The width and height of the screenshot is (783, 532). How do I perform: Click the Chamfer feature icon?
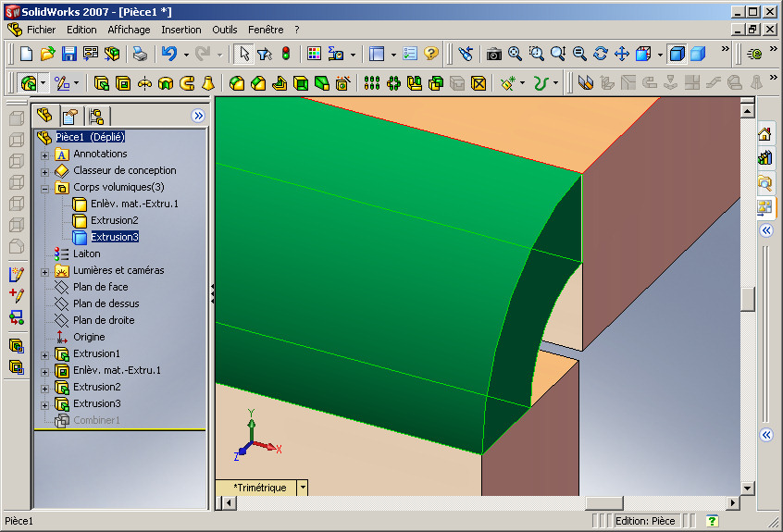(258, 83)
